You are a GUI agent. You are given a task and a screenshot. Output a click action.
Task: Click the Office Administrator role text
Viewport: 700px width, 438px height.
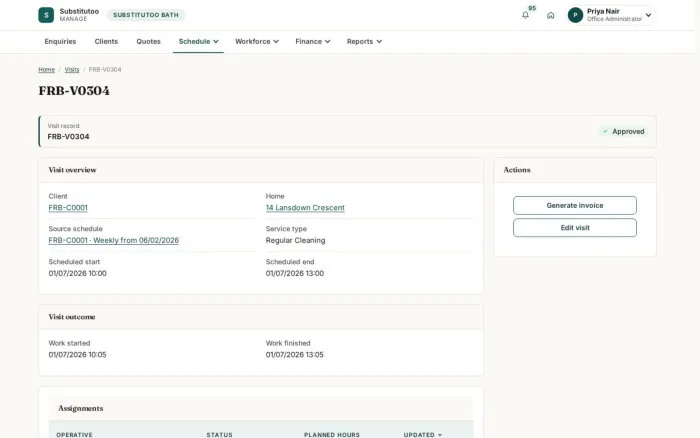point(614,19)
